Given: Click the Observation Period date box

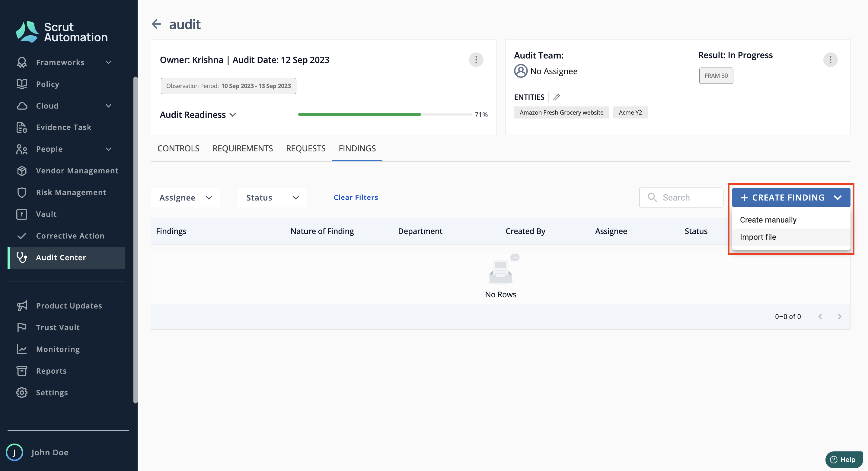Looking at the screenshot, I should [228, 86].
